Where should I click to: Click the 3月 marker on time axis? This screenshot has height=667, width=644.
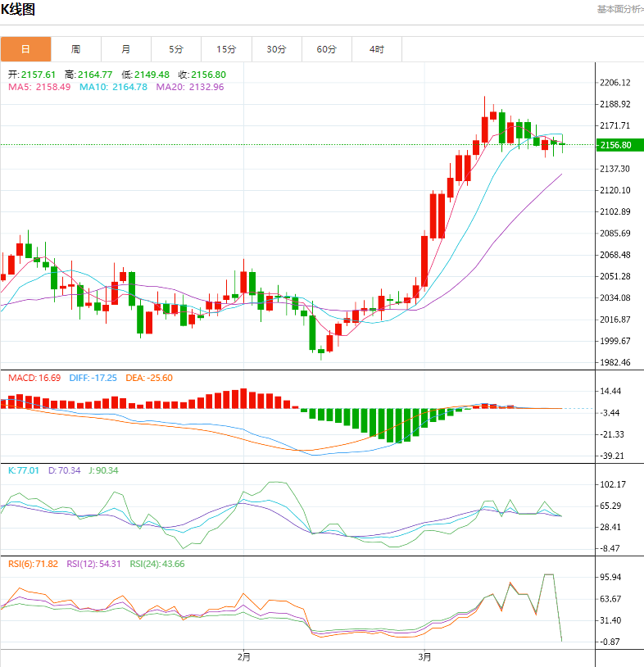424,656
